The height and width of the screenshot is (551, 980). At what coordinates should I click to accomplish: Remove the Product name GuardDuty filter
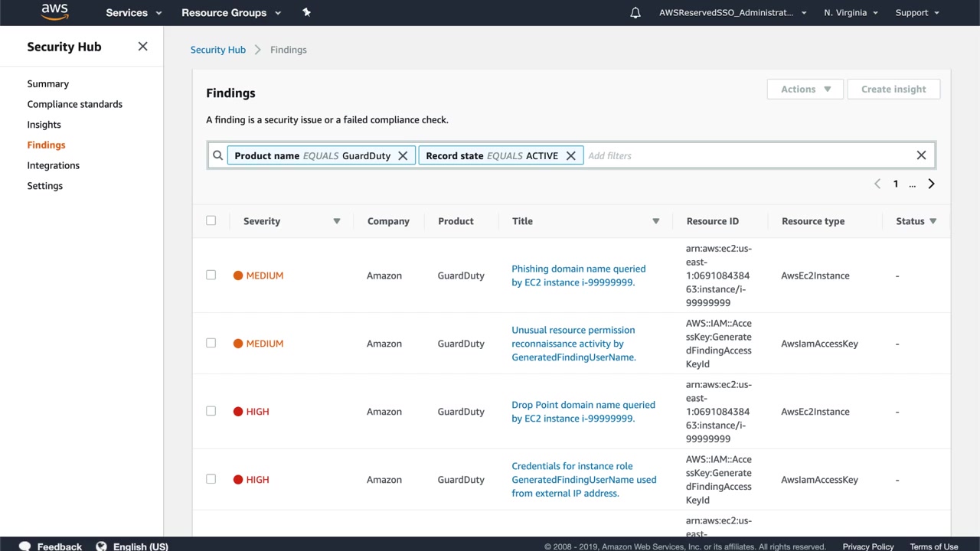(x=403, y=156)
